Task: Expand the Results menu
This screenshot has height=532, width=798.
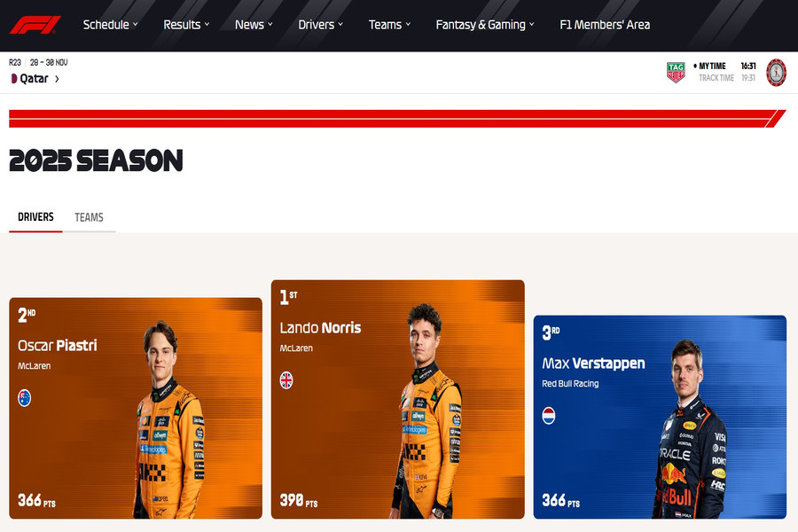Action: click(x=185, y=25)
